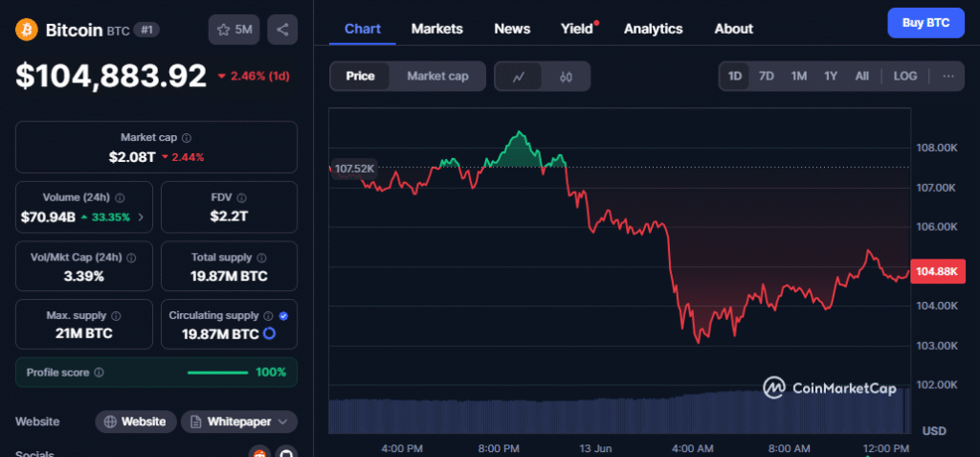Image resolution: width=980 pixels, height=457 pixels.
Task: Expand the Whitepaper dropdown chevron
Action: 282,422
